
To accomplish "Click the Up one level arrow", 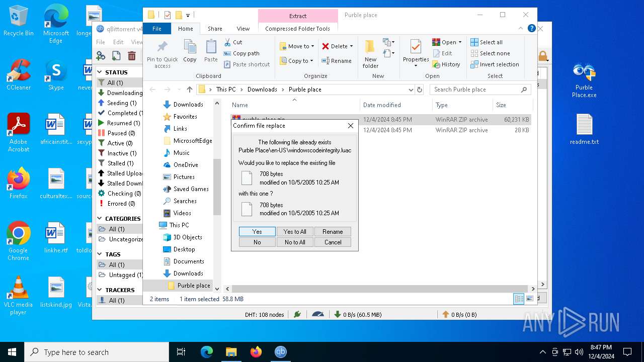I will [189, 89].
